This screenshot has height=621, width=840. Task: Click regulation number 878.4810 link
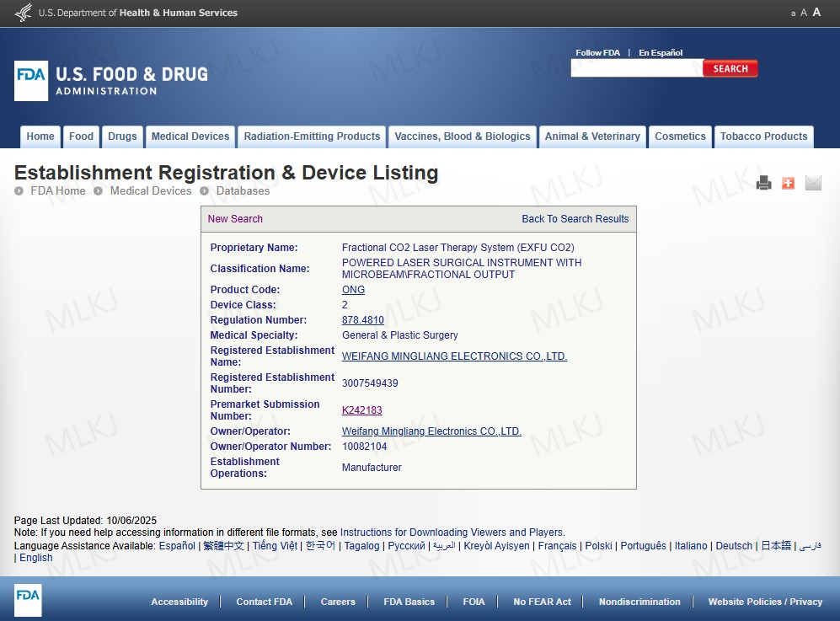click(362, 320)
